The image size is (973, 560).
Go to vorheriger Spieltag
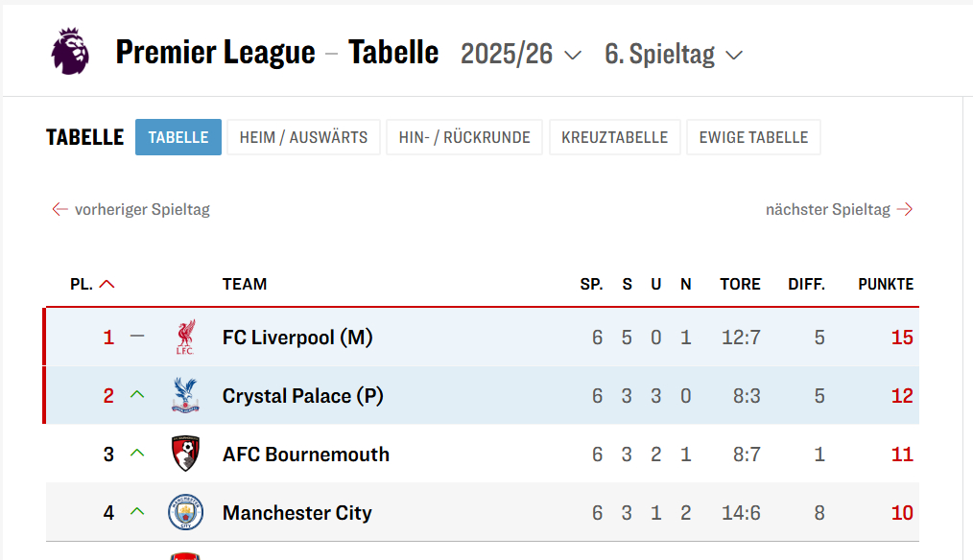(x=142, y=209)
